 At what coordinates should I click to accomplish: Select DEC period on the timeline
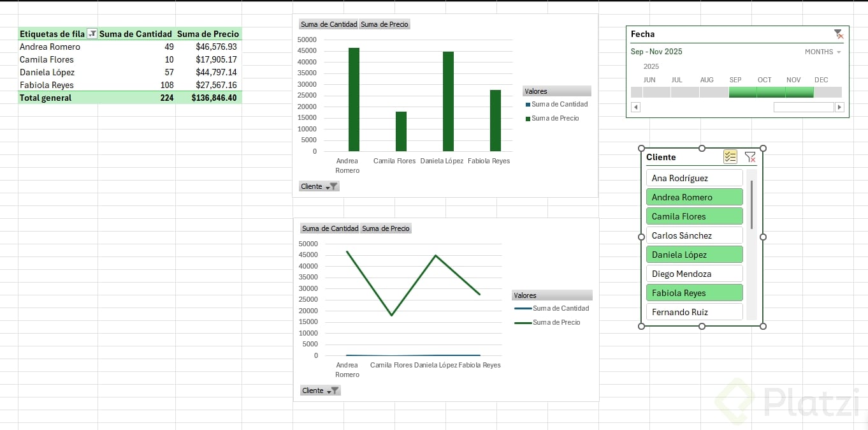[x=828, y=92]
